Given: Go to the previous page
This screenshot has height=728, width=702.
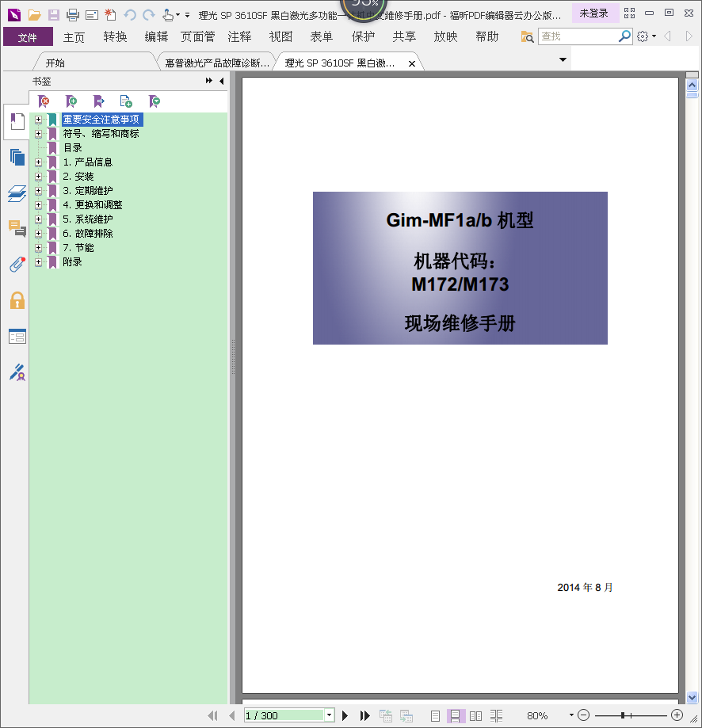Looking at the screenshot, I should coord(231,715).
